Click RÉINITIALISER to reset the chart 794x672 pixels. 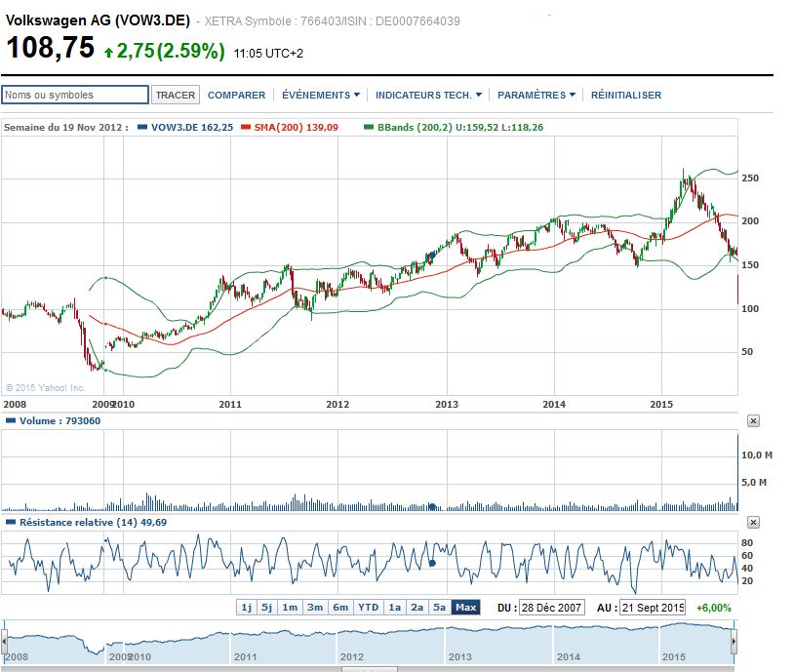point(626,95)
